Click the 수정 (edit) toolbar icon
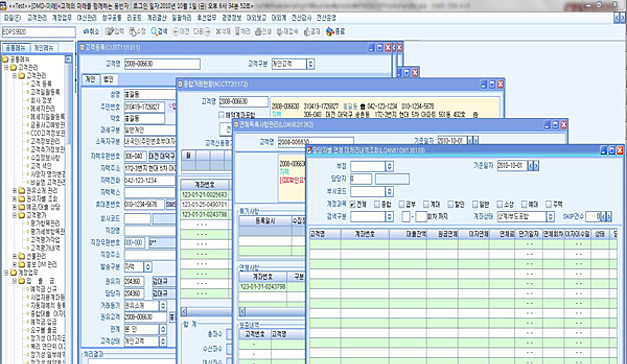This screenshot has height=364, width=627. (132, 31)
